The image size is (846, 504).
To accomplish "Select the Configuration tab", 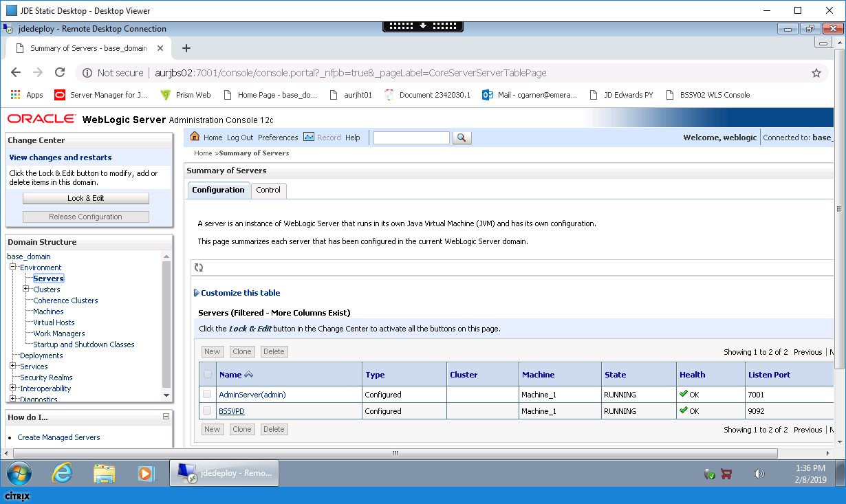I will 218,190.
